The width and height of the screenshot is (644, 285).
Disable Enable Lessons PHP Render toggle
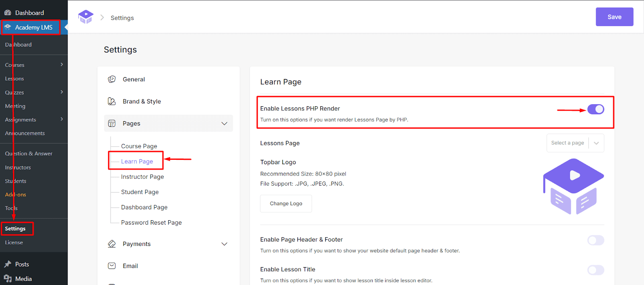tap(596, 109)
